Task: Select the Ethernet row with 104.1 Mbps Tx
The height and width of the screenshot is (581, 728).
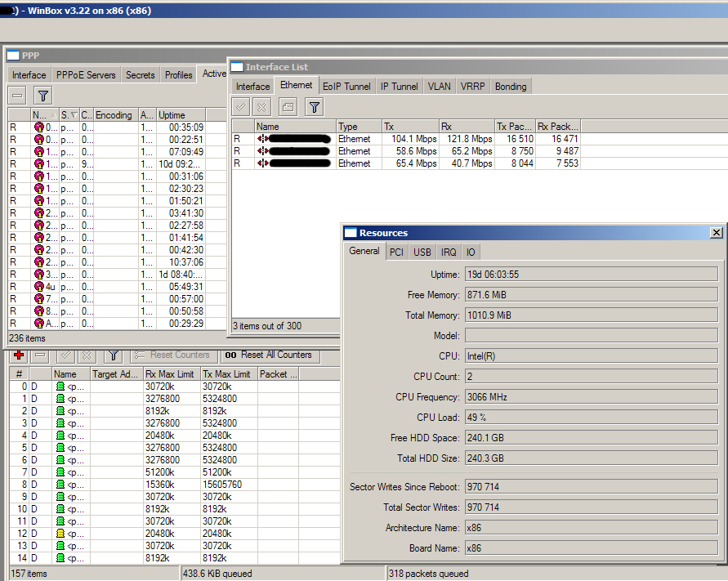Action: [x=409, y=139]
